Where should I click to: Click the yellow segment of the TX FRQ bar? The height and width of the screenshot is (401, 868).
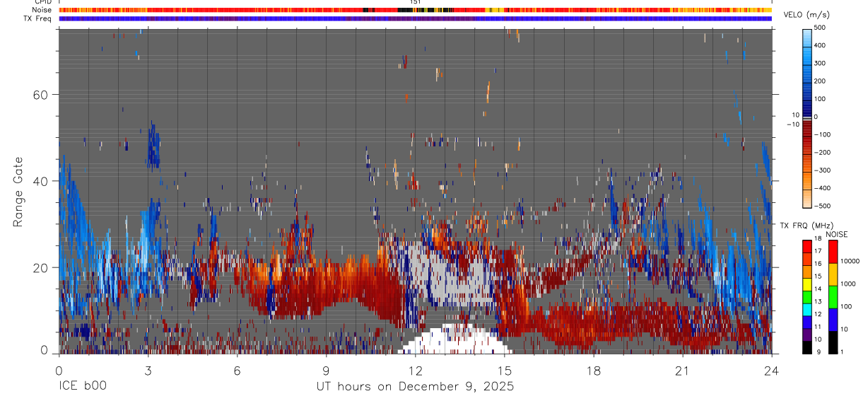pyautogui.click(x=807, y=284)
